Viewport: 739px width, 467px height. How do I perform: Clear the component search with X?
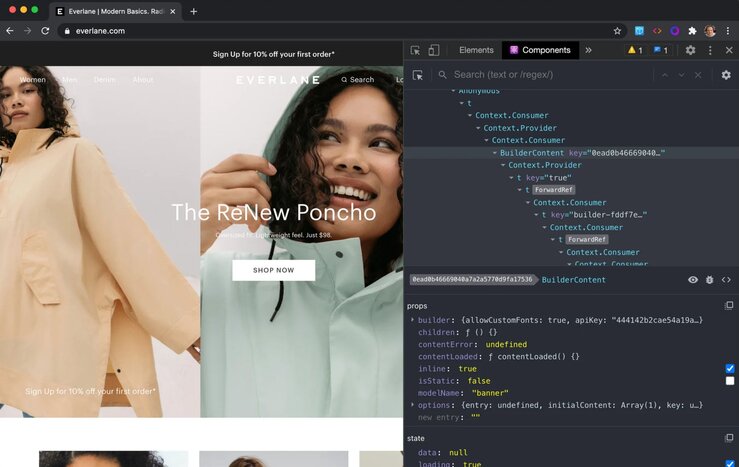(698, 75)
